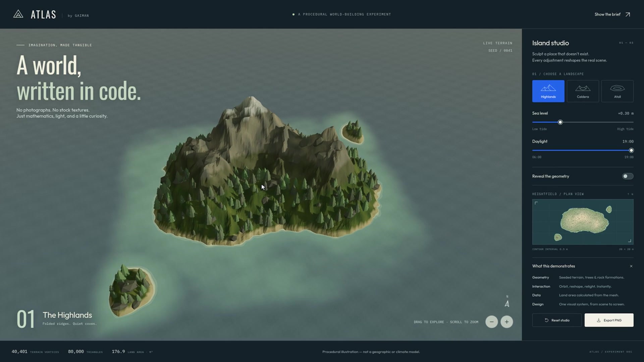
Task: Click the Island studio heading
Action: pyautogui.click(x=550, y=43)
